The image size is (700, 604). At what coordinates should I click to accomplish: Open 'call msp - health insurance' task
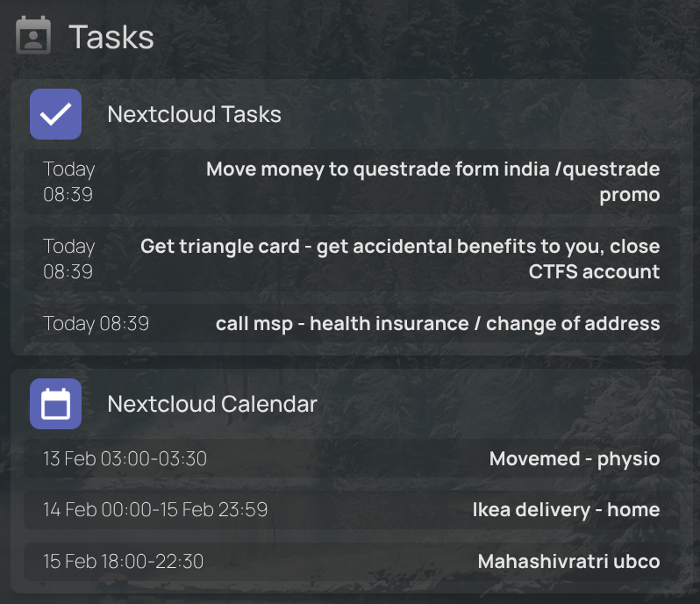(x=438, y=324)
